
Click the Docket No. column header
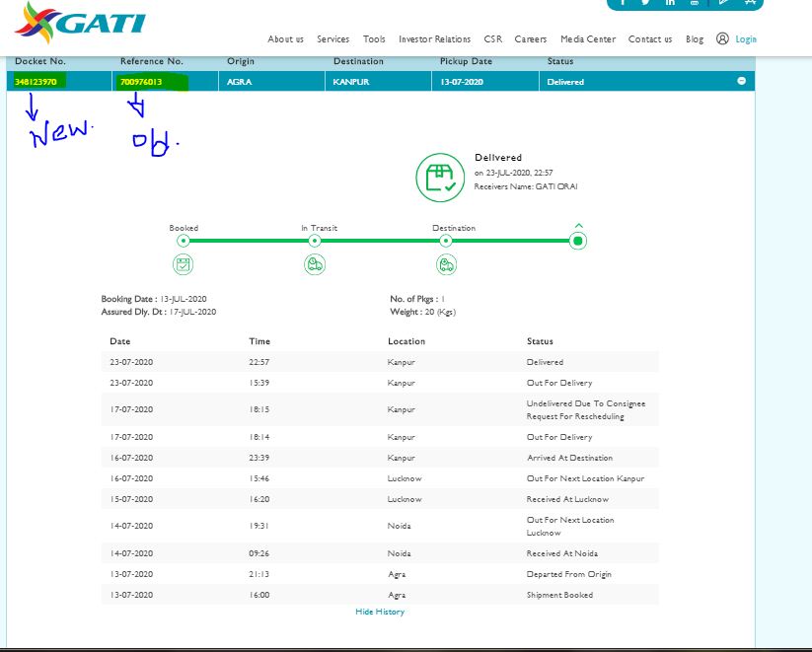click(40, 61)
